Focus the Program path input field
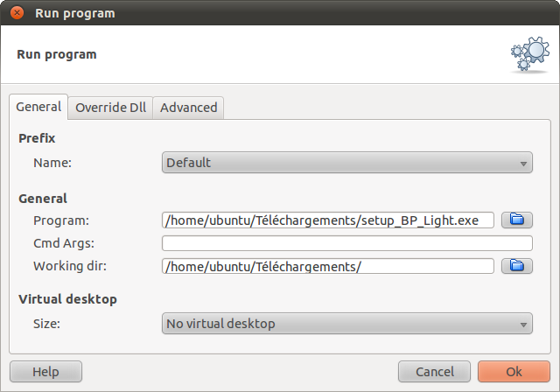The width and height of the screenshot is (560, 392). [x=328, y=220]
